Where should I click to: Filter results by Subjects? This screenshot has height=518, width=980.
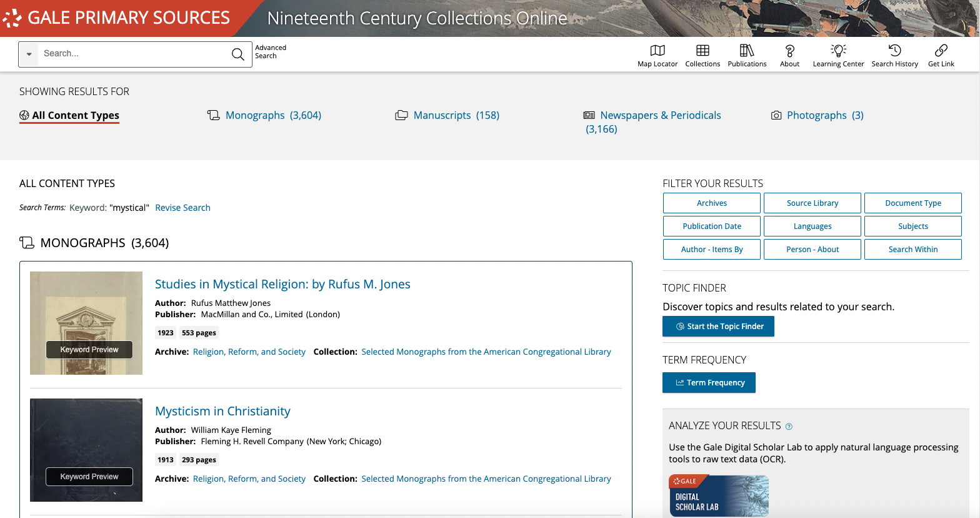point(913,226)
